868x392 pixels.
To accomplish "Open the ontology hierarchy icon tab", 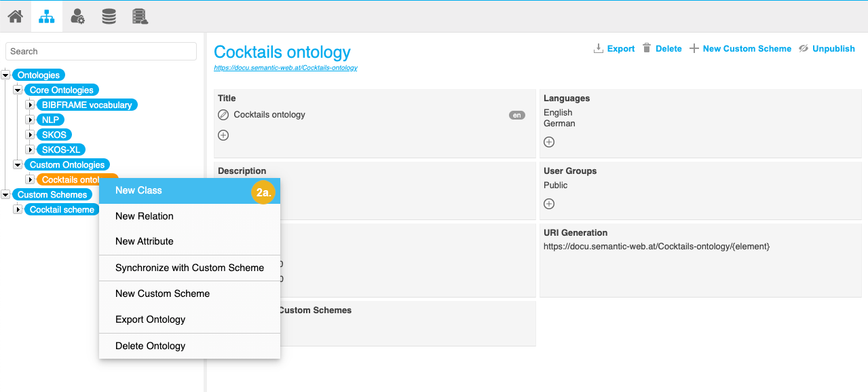I will click(46, 16).
